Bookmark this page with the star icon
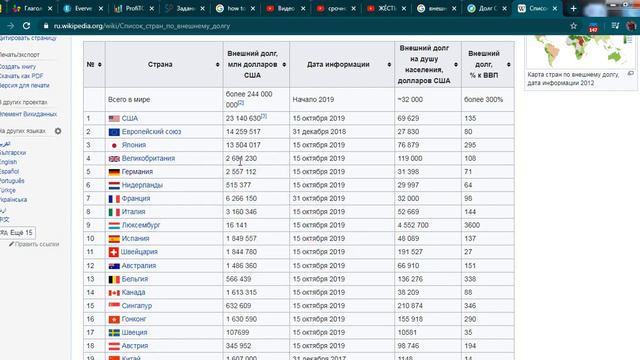This screenshot has height=360, width=640. [573, 26]
